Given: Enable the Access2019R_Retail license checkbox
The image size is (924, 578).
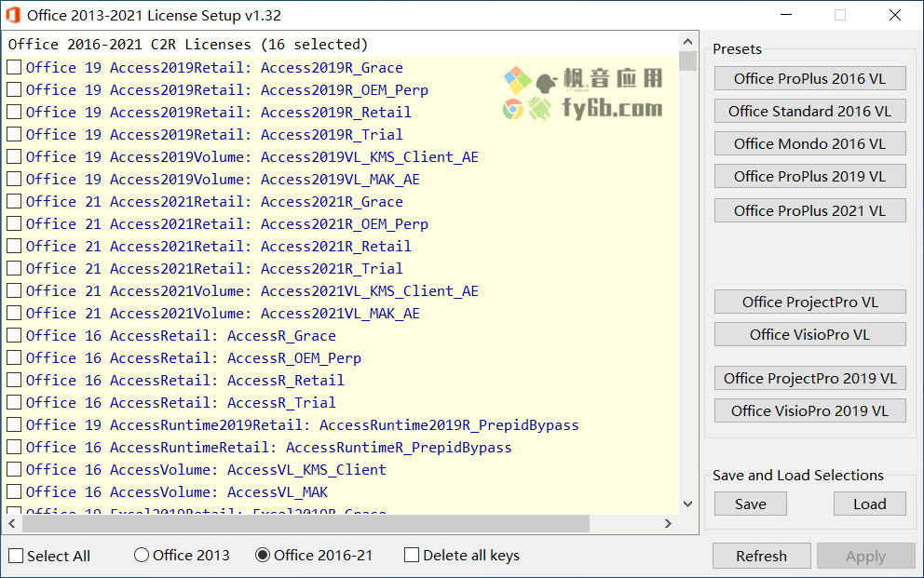Looking at the screenshot, I should coord(14,112).
